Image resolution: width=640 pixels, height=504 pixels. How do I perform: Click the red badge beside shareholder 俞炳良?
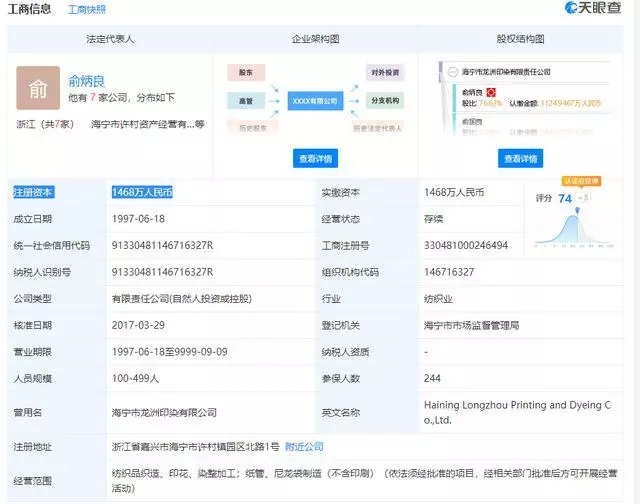(x=517, y=91)
